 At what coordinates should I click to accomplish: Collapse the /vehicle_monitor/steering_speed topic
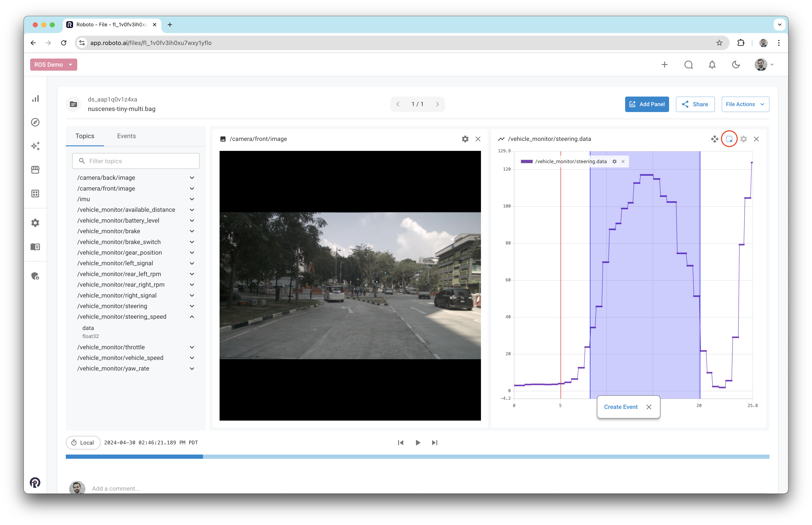point(192,317)
